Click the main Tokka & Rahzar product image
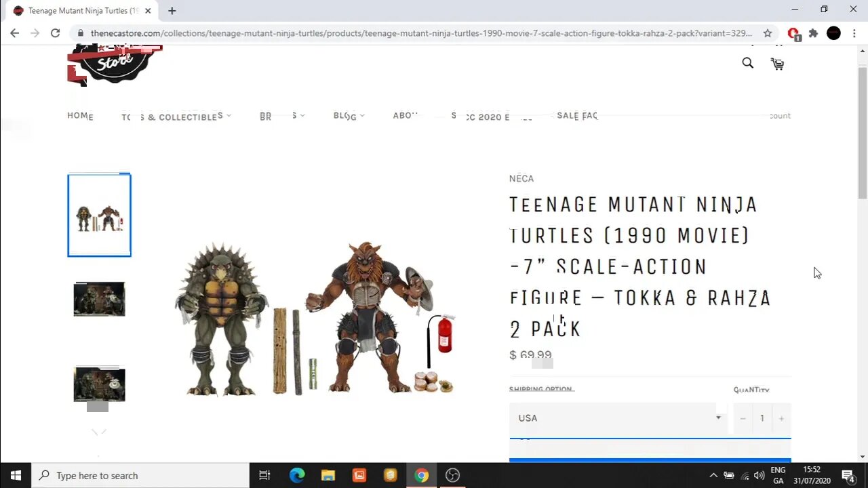The height and width of the screenshot is (488, 868). click(x=315, y=317)
